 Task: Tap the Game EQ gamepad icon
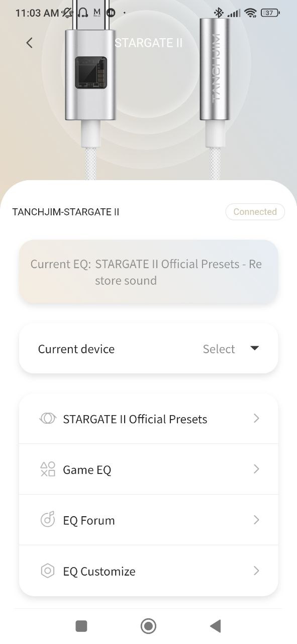click(x=47, y=469)
